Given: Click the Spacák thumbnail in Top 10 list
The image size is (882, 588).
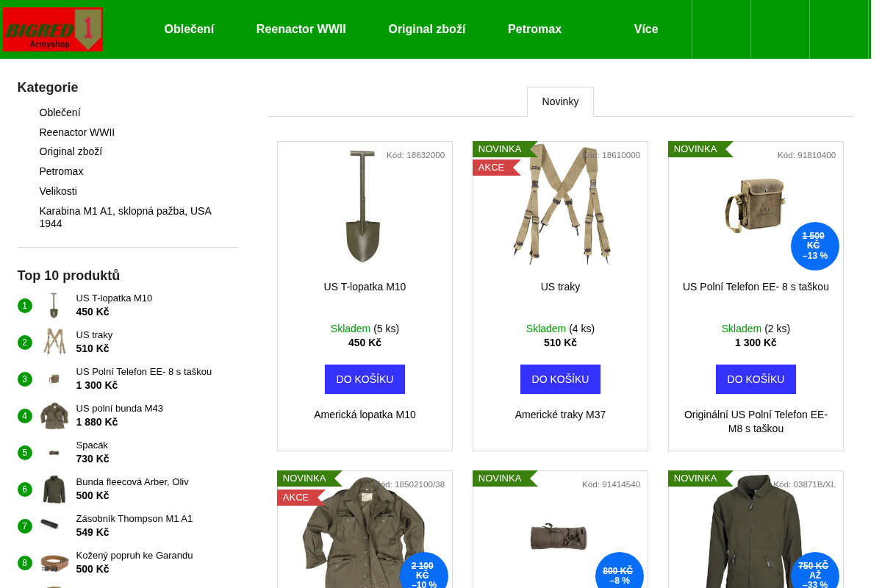Looking at the screenshot, I should click(54, 452).
